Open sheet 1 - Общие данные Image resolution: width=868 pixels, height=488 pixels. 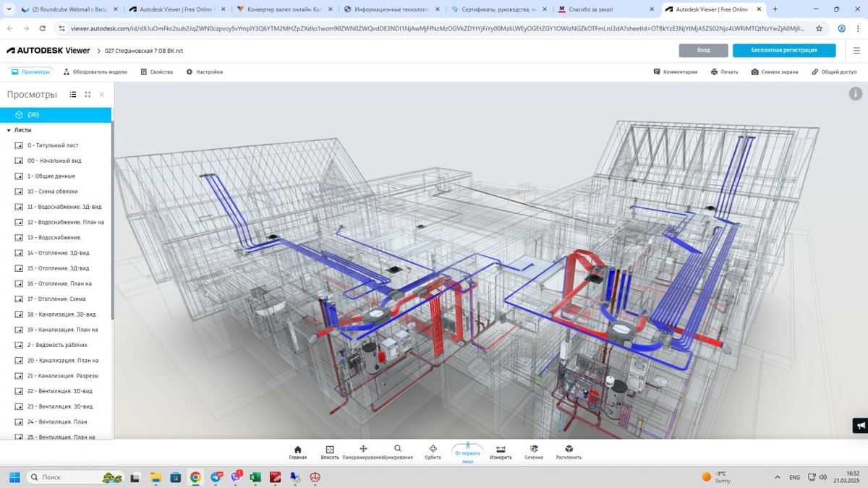pyautogui.click(x=51, y=176)
